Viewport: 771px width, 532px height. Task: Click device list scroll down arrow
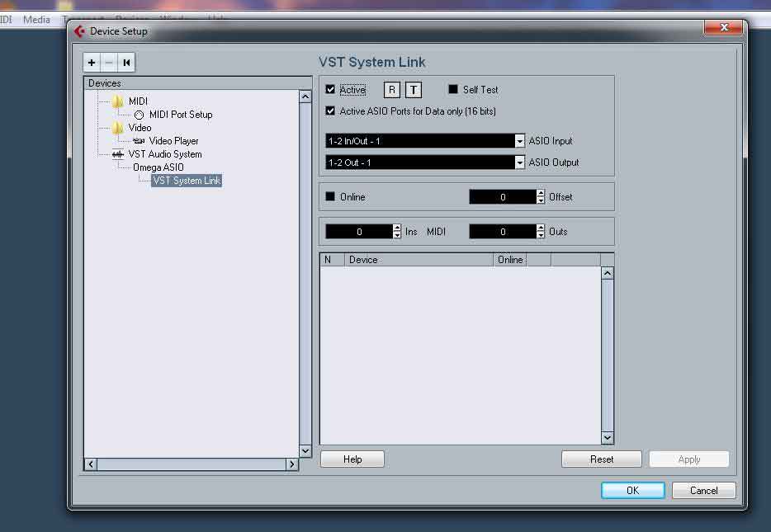point(608,438)
